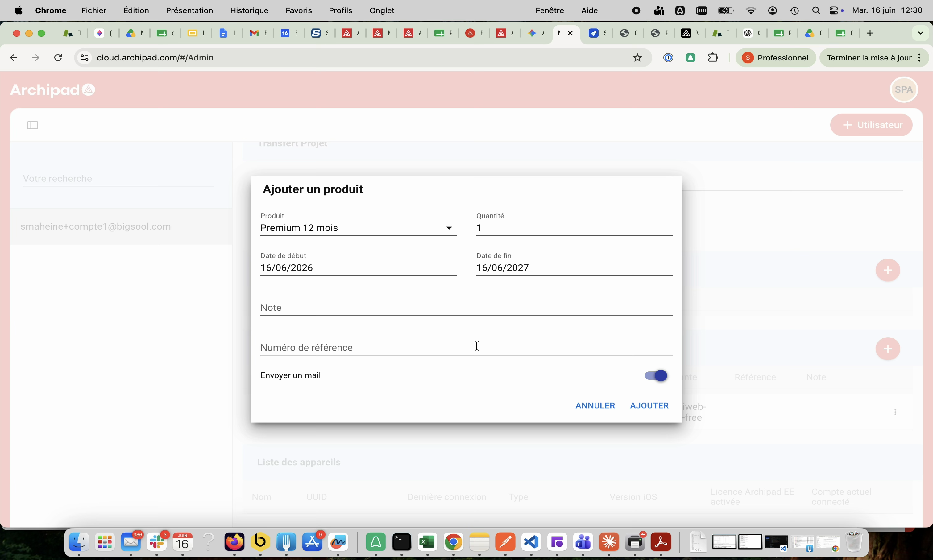Screen dimensions: 933x560
Task: Toggle the sidebar panel icon
Action: click(x=33, y=125)
